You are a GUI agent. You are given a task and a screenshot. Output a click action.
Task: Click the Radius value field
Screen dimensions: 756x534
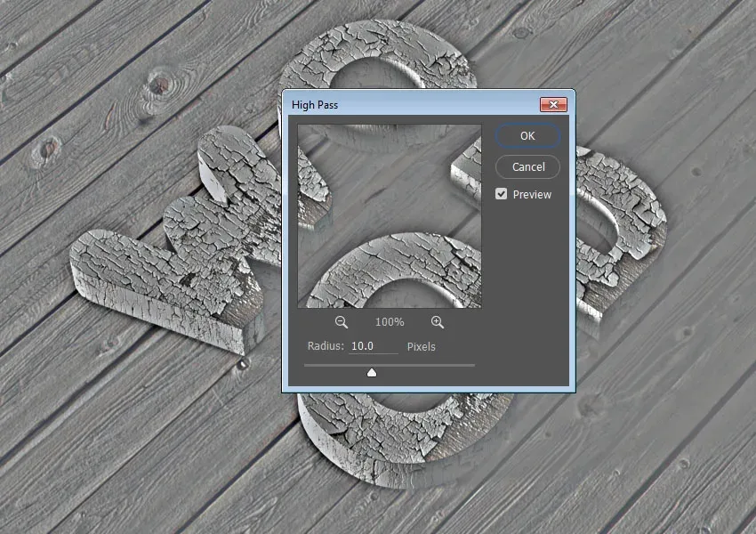pos(374,346)
